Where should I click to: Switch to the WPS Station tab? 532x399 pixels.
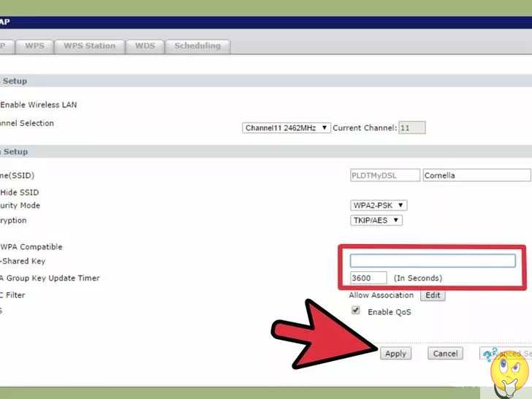[90, 47]
